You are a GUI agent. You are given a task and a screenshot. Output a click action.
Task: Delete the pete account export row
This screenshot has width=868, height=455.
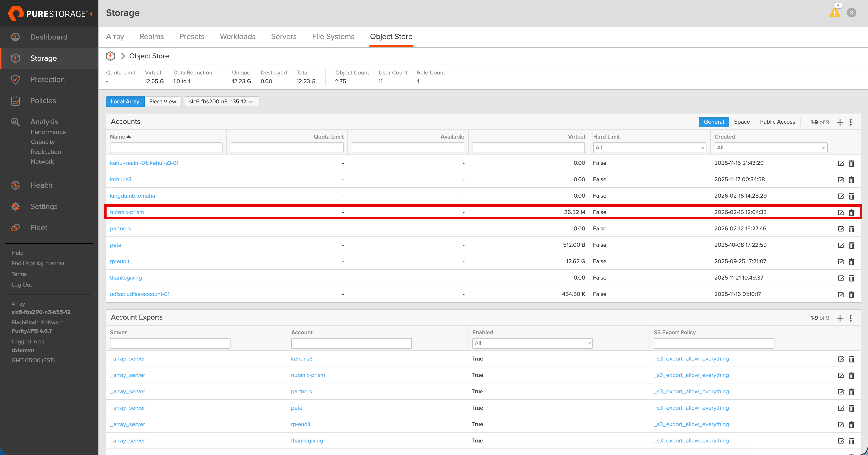tap(852, 408)
